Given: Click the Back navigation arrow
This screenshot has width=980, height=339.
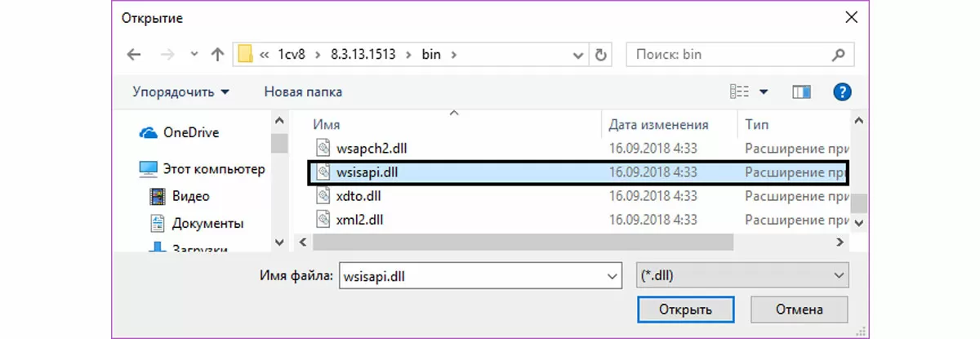Looking at the screenshot, I should [135, 55].
